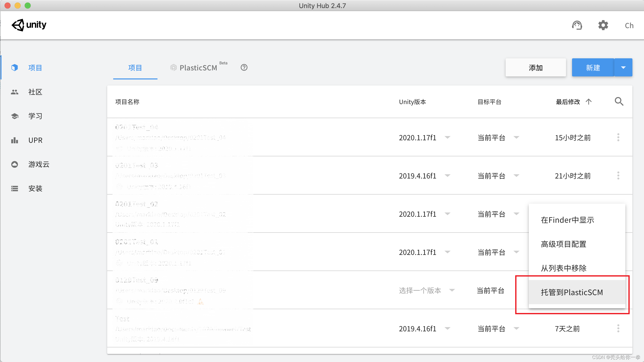
Task: Go to 游戏云 in the sidebar
Action: point(39,164)
